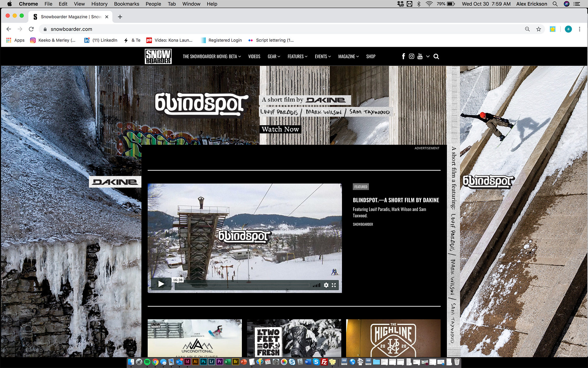Open the Videos nav item
588x368 pixels.
(x=254, y=56)
